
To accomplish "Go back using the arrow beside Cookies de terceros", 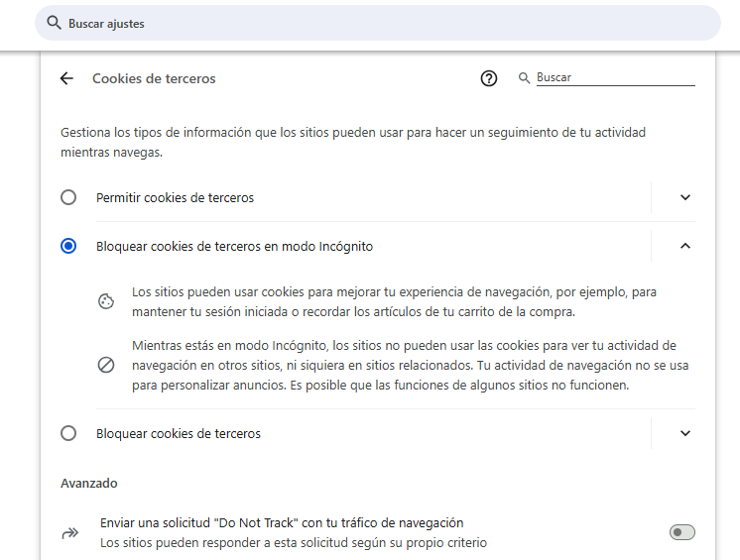I will coord(67,78).
